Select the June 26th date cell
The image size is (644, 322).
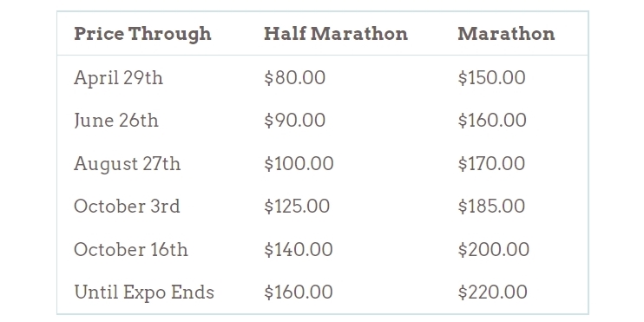116,121
